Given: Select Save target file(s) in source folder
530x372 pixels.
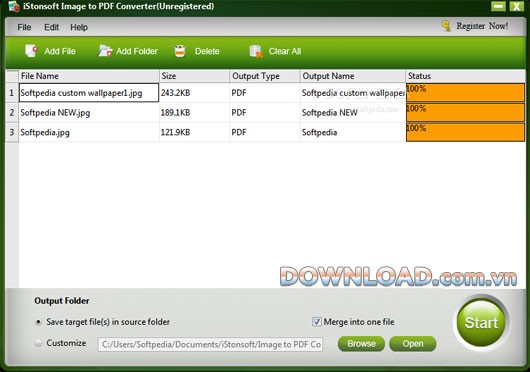Looking at the screenshot, I should tap(39, 322).
